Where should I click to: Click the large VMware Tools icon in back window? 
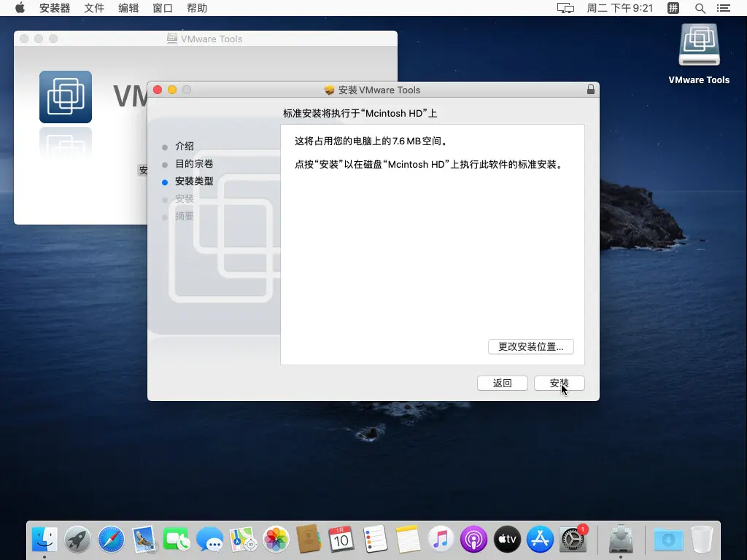coord(66,97)
